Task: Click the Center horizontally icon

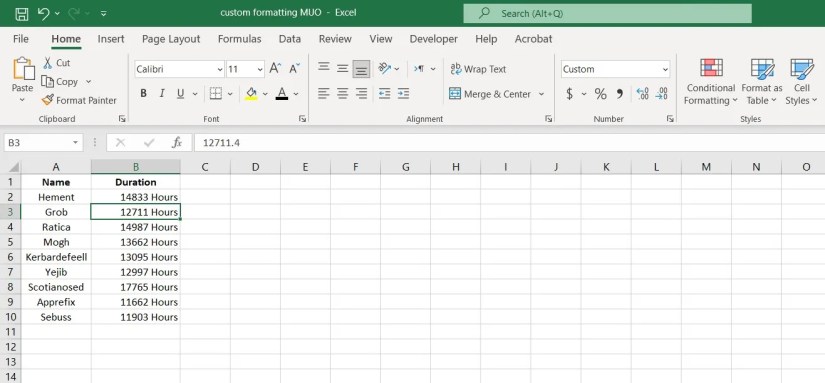Action: pos(343,94)
